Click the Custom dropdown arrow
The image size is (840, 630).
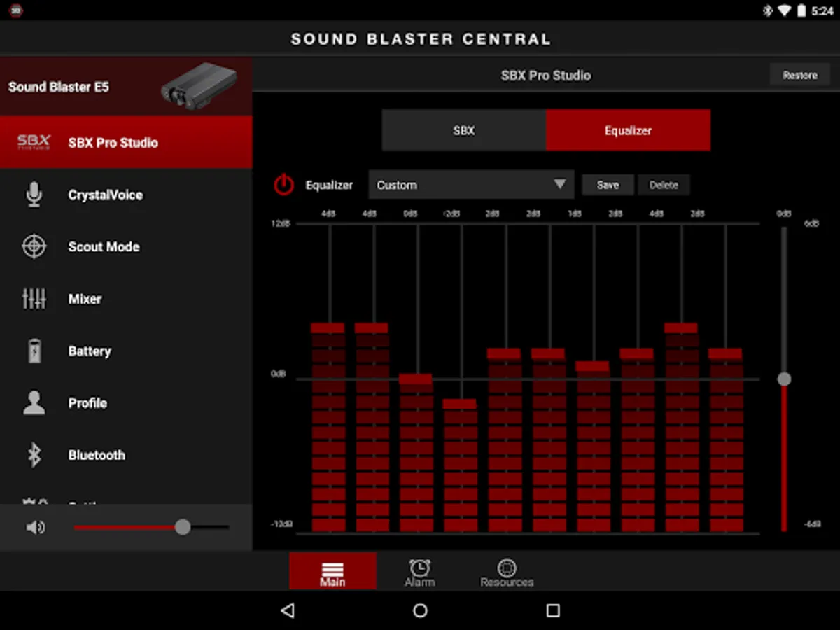point(559,184)
